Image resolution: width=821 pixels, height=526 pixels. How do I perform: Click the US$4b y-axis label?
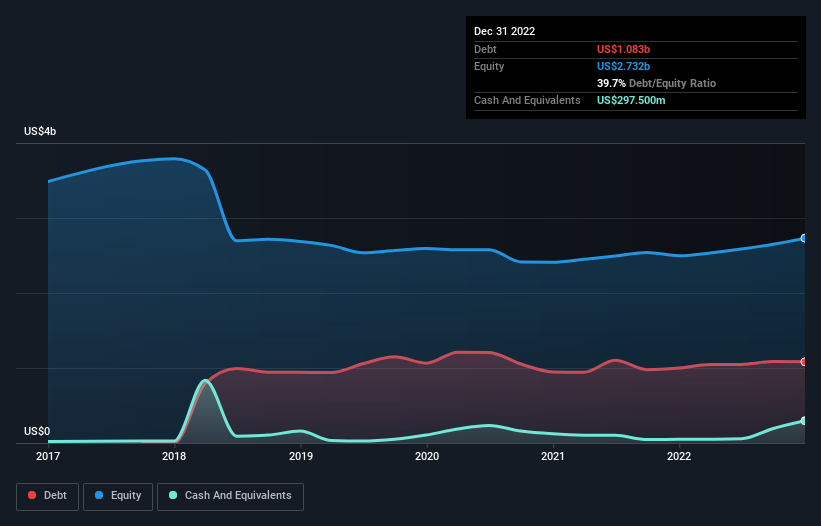point(40,131)
